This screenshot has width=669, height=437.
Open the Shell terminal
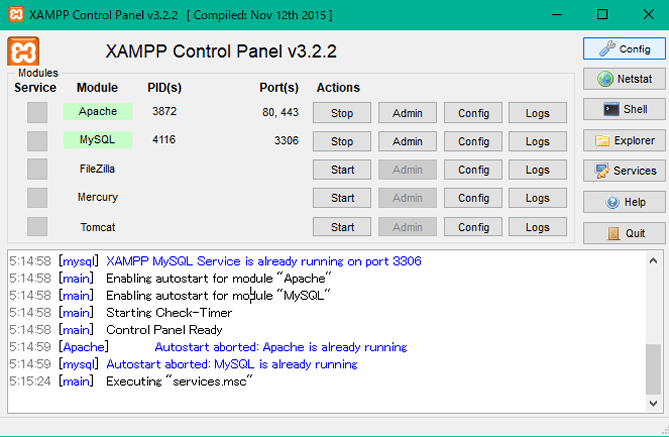coord(624,110)
